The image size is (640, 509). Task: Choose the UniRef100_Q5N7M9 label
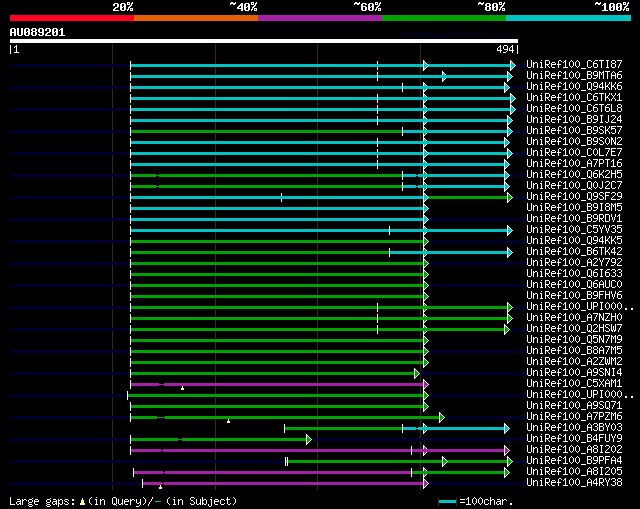pos(574,340)
